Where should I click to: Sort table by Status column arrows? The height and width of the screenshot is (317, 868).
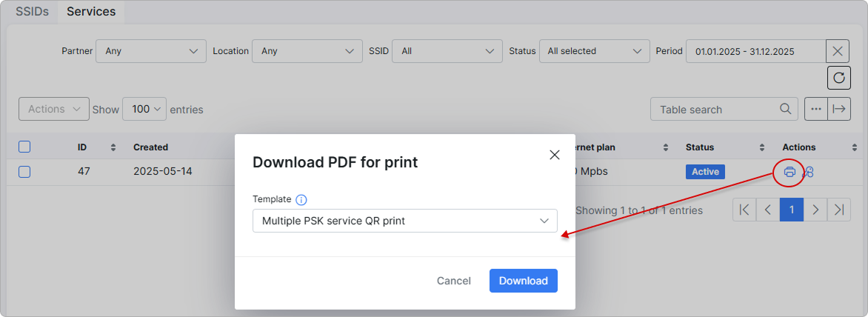(x=761, y=147)
